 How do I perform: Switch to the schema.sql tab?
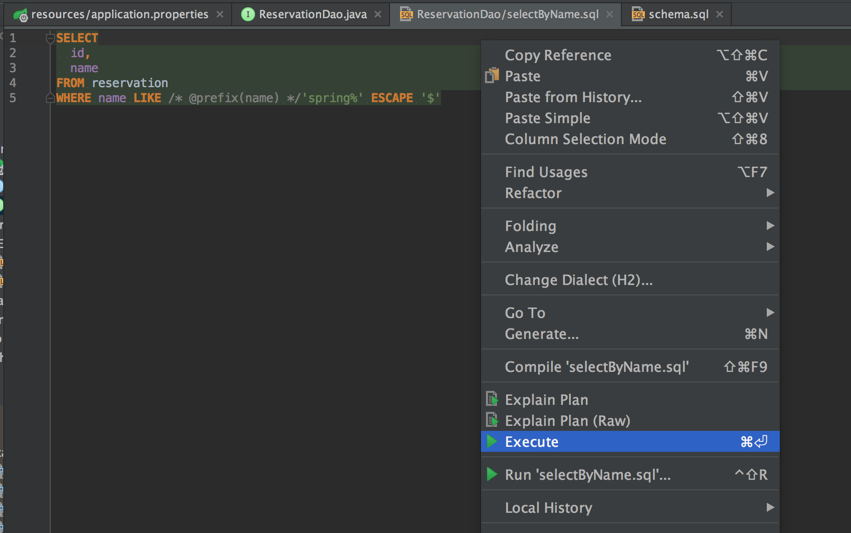(678, 14)
